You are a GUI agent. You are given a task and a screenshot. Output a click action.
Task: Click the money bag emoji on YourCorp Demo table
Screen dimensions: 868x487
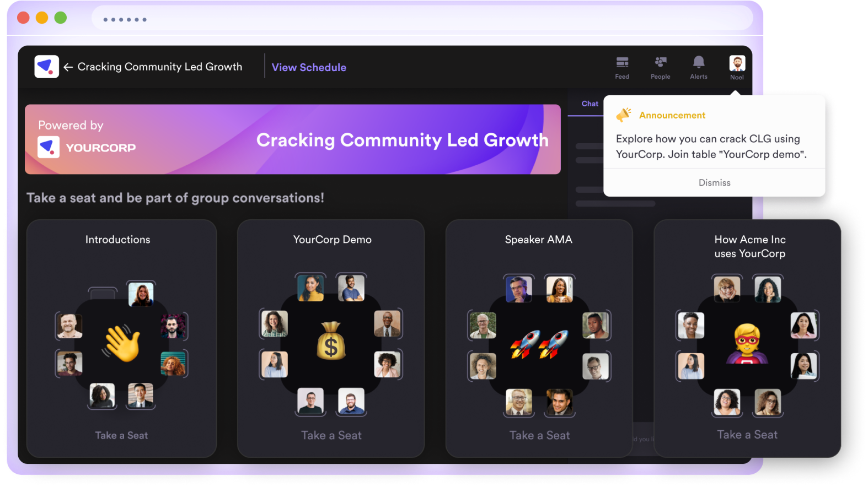pyautogui.click(x=331, y=340)
